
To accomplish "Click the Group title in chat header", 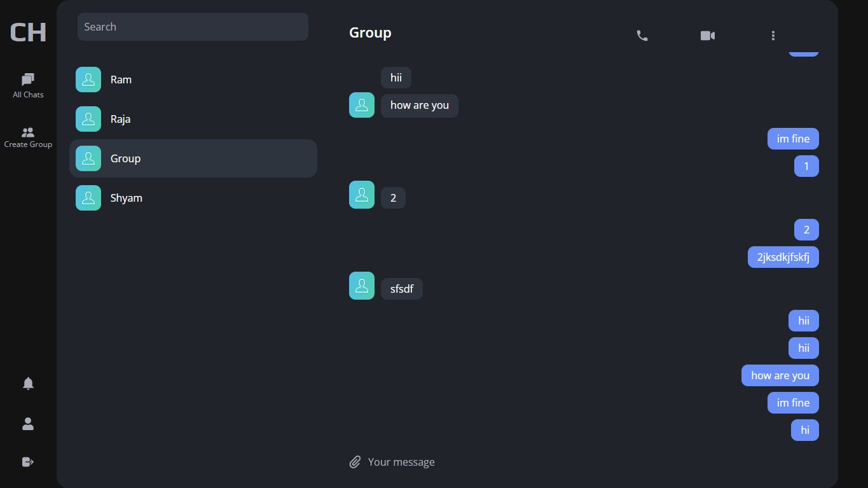I will coord(370,33).
